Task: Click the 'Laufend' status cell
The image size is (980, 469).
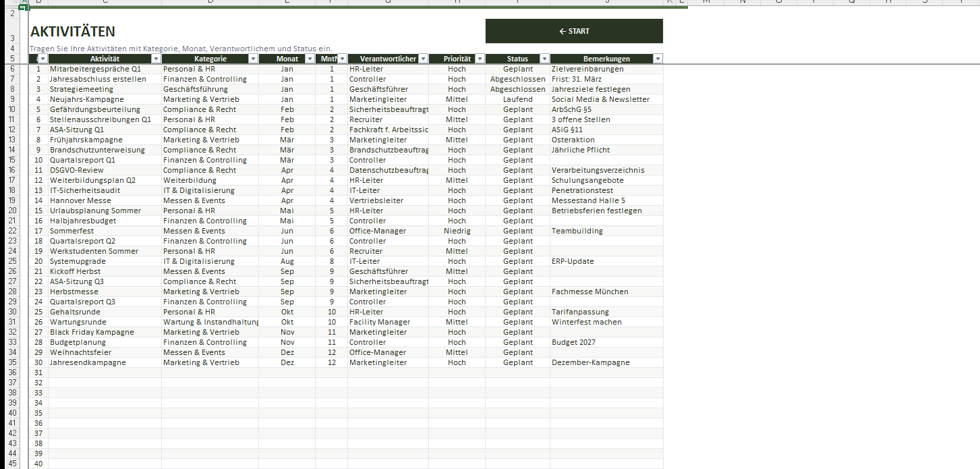Action: (x=517, y=99)
